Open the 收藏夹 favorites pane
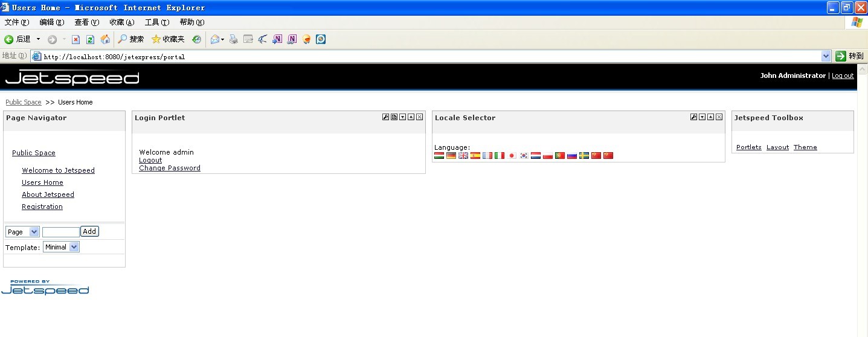Image resolution: width=868 pixels, height=337 pixels. [168, 39]
